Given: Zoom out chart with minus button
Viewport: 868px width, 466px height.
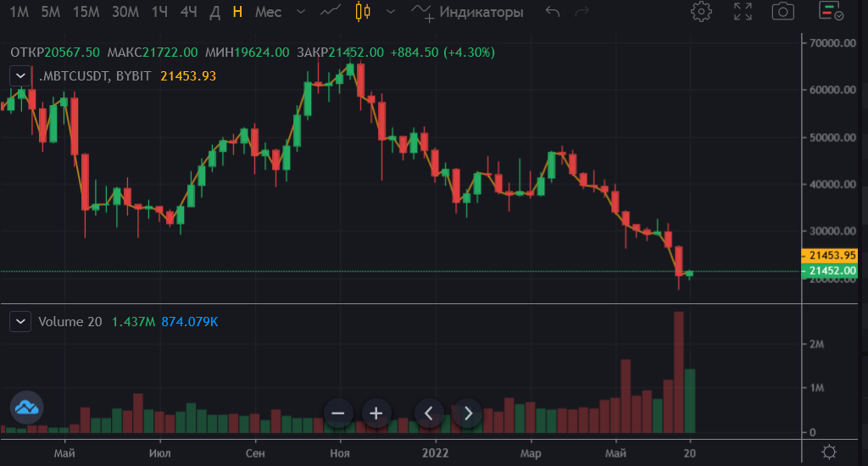Looking at the screenshot, I should coord(337,413).
